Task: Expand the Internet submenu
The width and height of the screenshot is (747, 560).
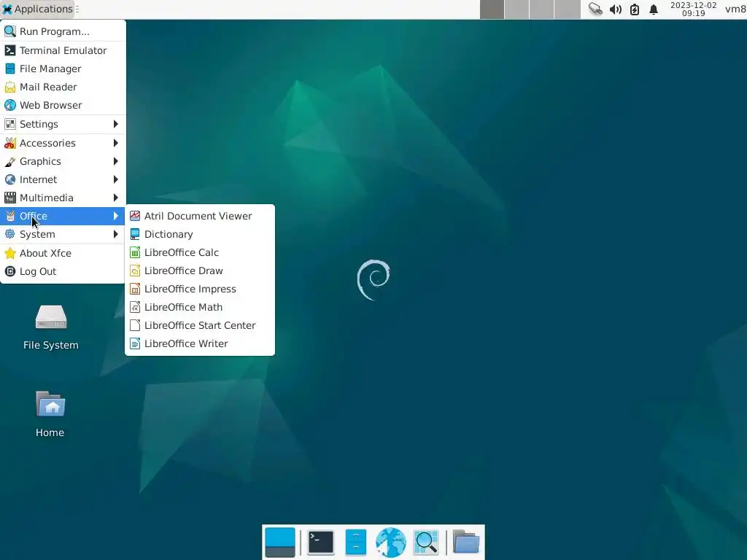Action: [63, 179]
